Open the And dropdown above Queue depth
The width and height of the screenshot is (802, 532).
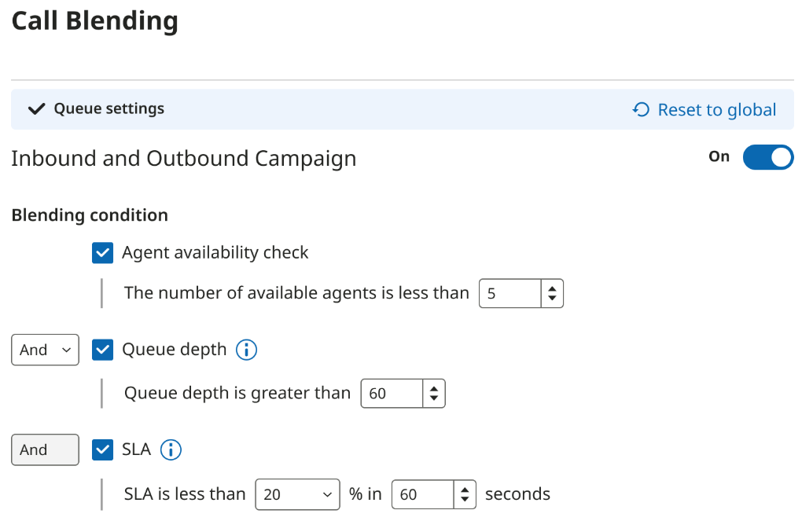click(45, 349)
